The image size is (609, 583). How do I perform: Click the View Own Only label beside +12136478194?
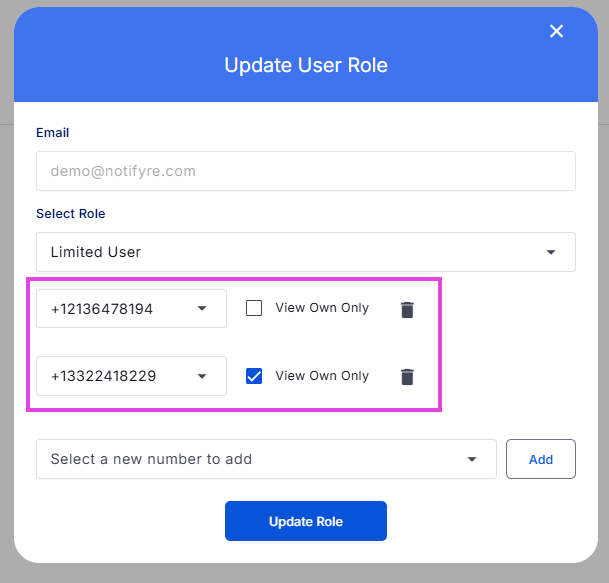322,308
